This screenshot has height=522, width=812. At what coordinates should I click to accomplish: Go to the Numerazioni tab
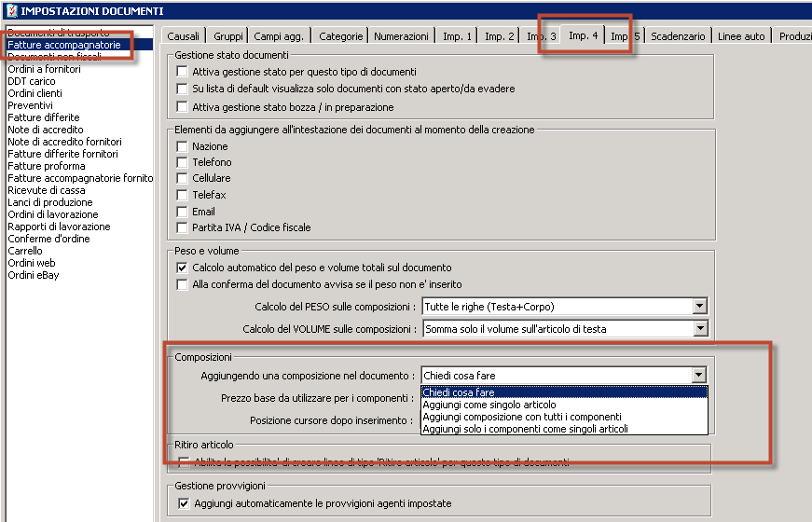[x=402, y=36]
